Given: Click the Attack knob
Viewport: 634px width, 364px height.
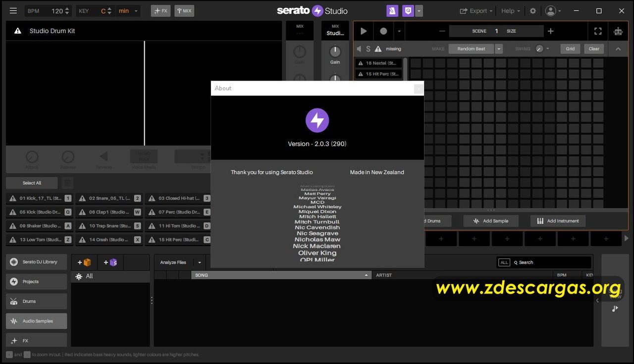Looking at the screenshot, I should [x=32, y=157].
